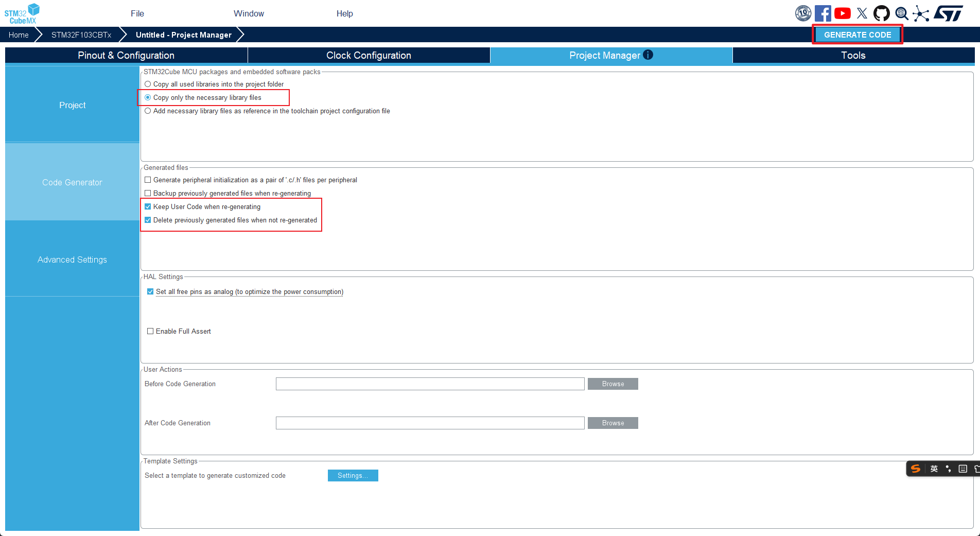Open the Wiki search icon
Screen dimensions: 980x536
coord(901,13)
